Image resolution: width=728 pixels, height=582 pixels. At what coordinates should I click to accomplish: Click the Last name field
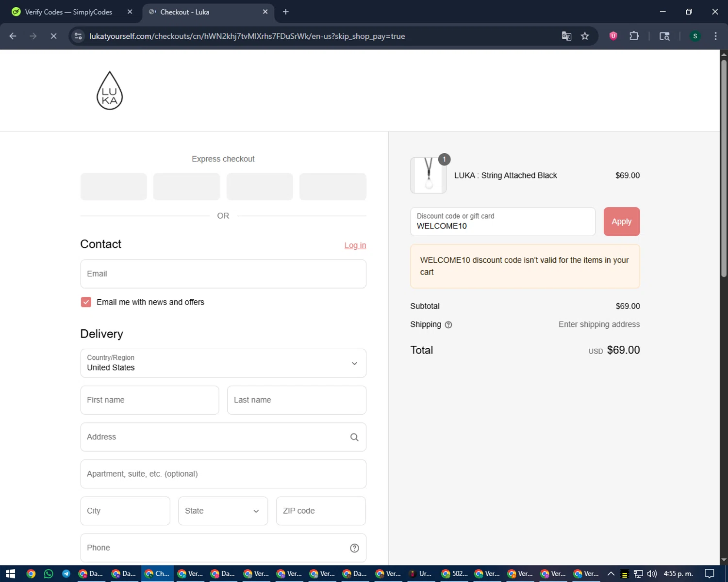(x=297, y=400)
